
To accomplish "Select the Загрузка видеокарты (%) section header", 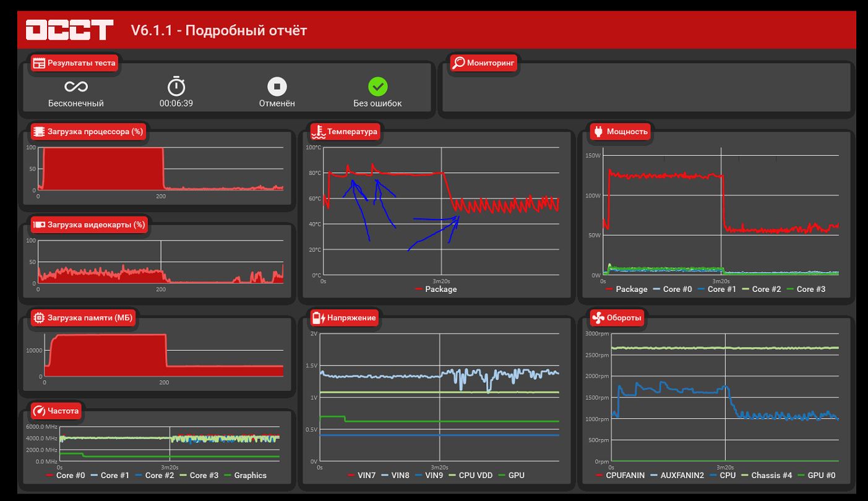I will point(89,225).
